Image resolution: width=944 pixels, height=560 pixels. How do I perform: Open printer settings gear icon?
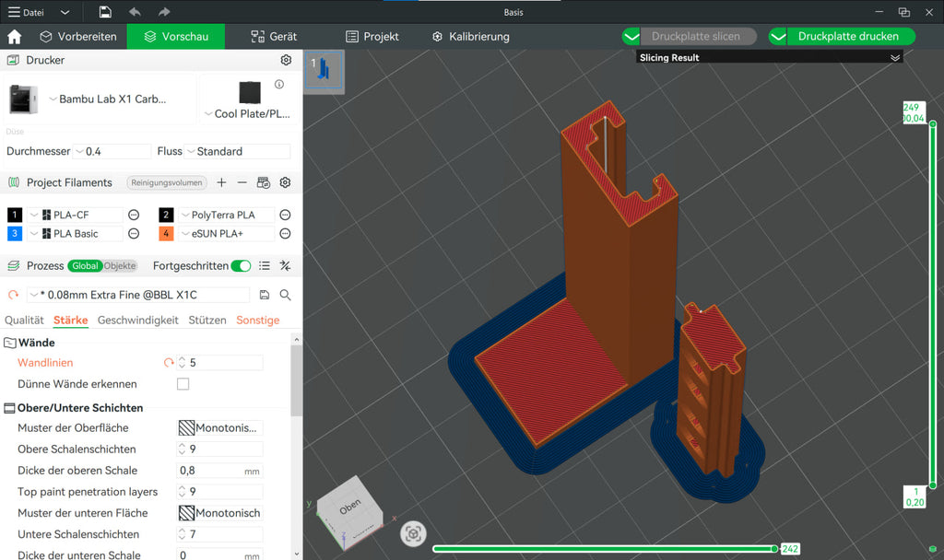286,60
